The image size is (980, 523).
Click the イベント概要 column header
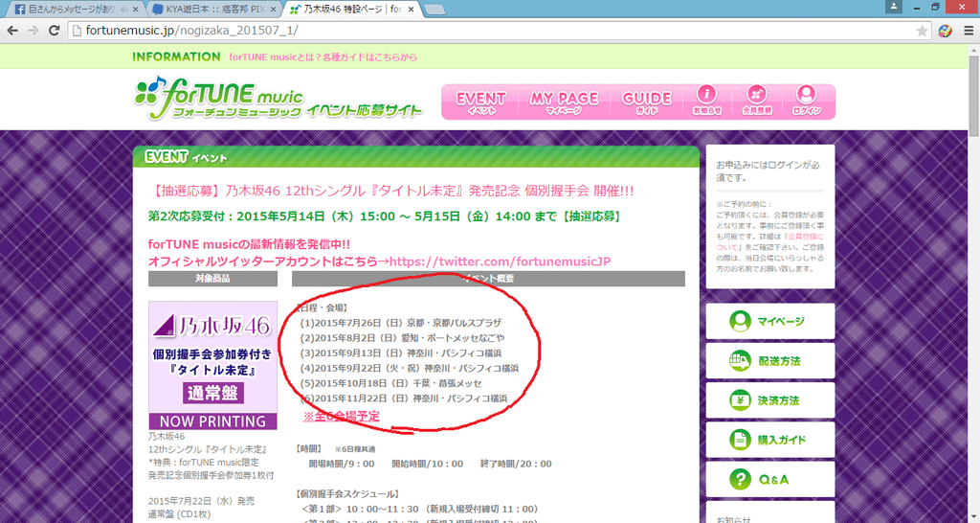(x=488, y=279)
